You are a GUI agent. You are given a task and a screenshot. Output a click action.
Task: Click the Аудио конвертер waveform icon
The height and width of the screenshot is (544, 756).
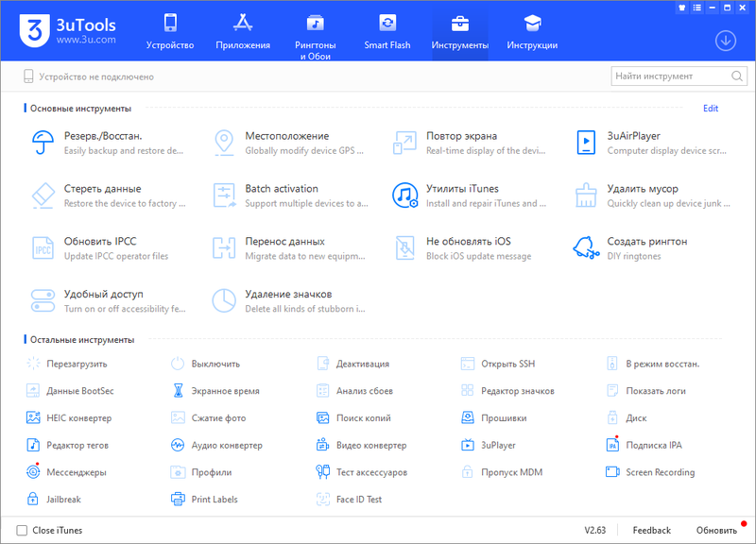pyautogui.click(x=178, y=445)
